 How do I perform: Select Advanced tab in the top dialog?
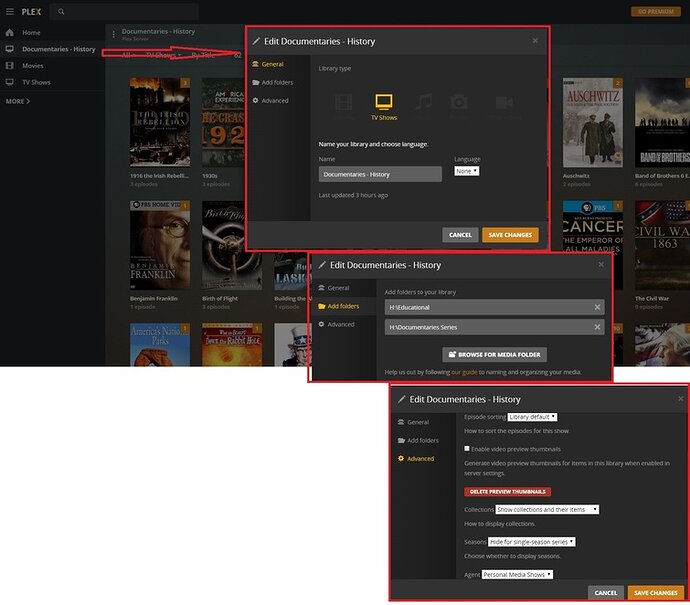tap(271, 101)
